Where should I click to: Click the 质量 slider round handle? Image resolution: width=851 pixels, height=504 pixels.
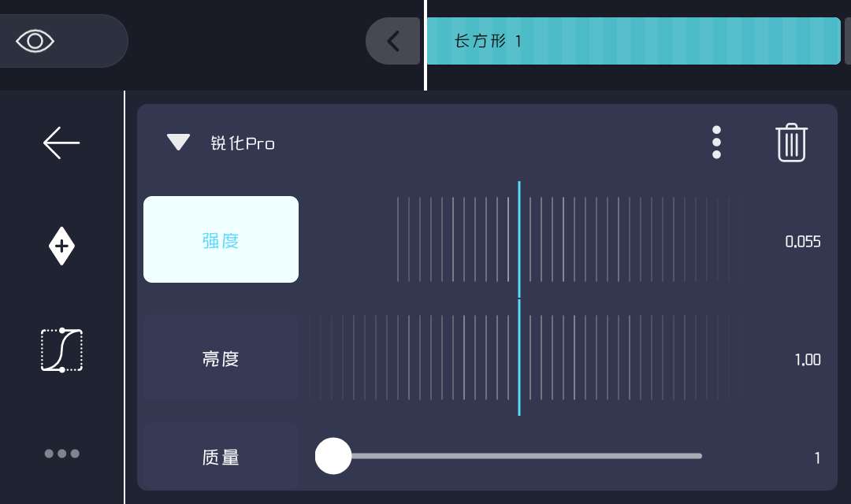click(x=333, y=456)
